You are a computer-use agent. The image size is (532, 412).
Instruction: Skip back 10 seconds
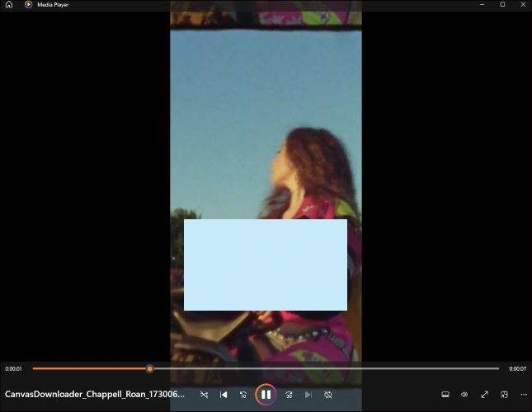pos(243,395)
